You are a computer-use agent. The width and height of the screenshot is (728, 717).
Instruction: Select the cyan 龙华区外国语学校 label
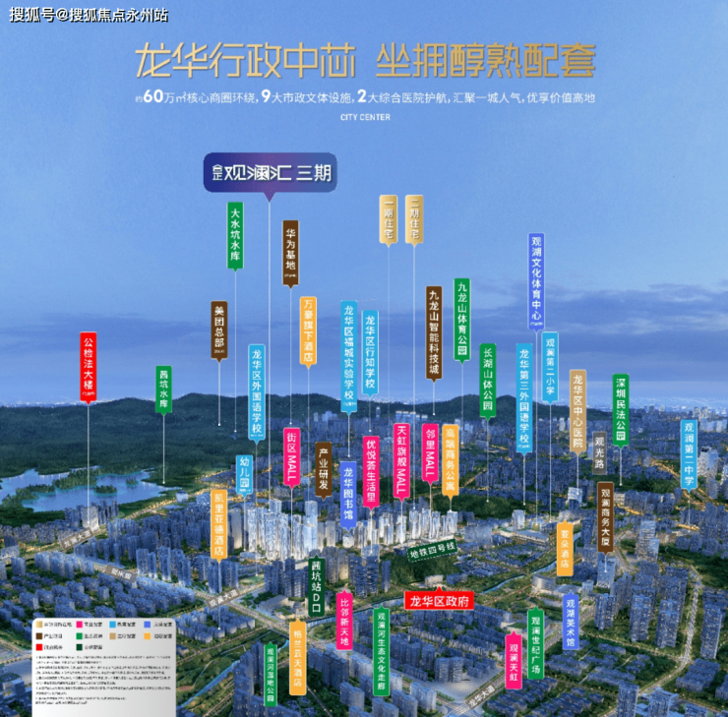pyautogui.click(x=257, y=392)
